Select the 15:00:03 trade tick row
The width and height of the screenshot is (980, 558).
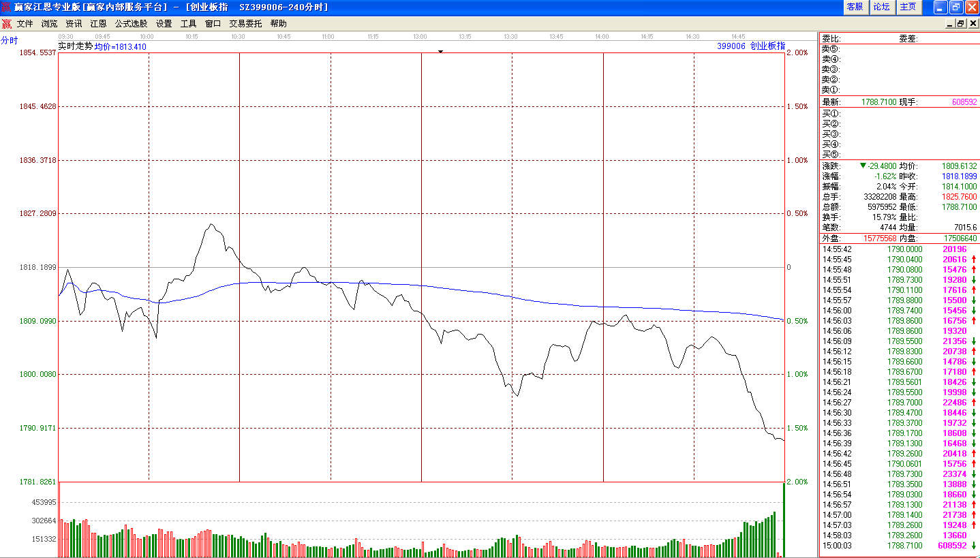pyautogui.click(x=899, y=546)
